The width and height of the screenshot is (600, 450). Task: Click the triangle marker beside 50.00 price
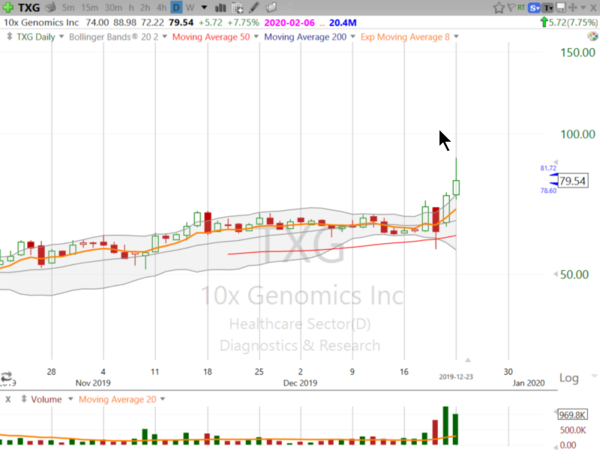point(555,274)
